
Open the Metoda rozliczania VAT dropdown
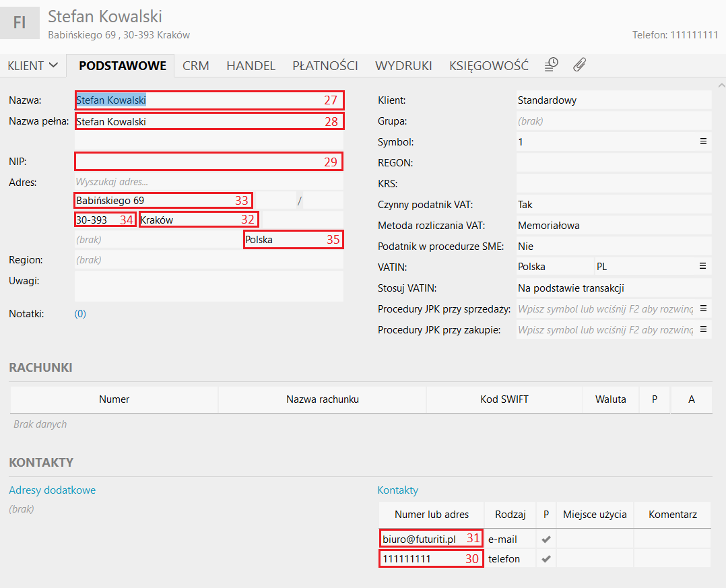[613, 226]
